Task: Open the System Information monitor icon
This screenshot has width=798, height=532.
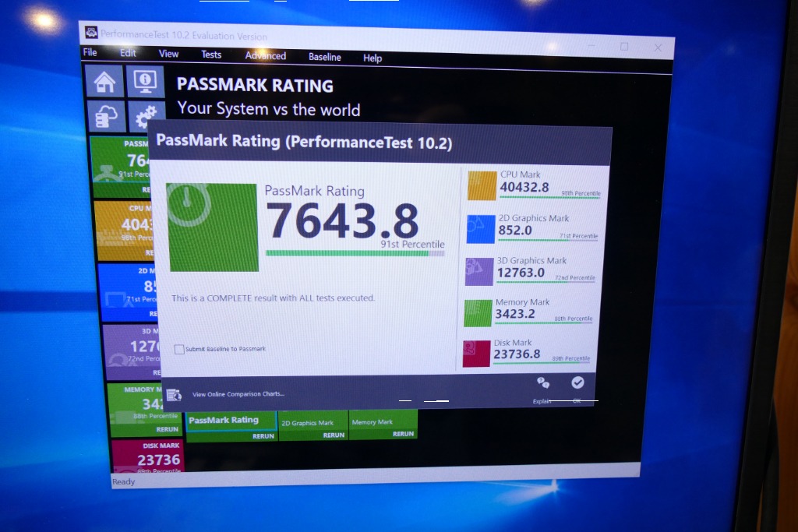Action: (146, 81)
